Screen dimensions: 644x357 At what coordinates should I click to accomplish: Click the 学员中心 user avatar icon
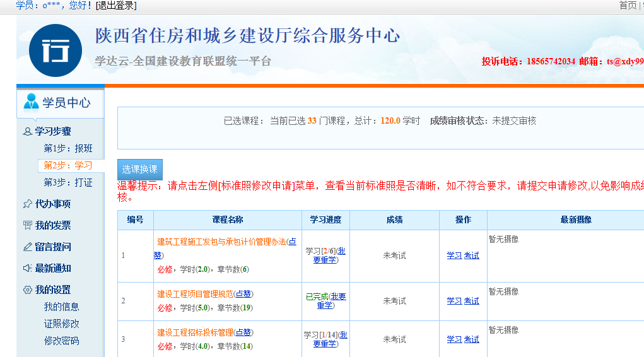click(30, 102)
